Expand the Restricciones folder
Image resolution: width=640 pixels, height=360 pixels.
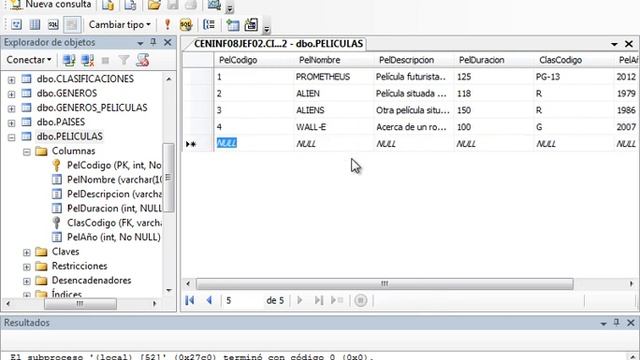pyautogui.click(x=27, y=267)
